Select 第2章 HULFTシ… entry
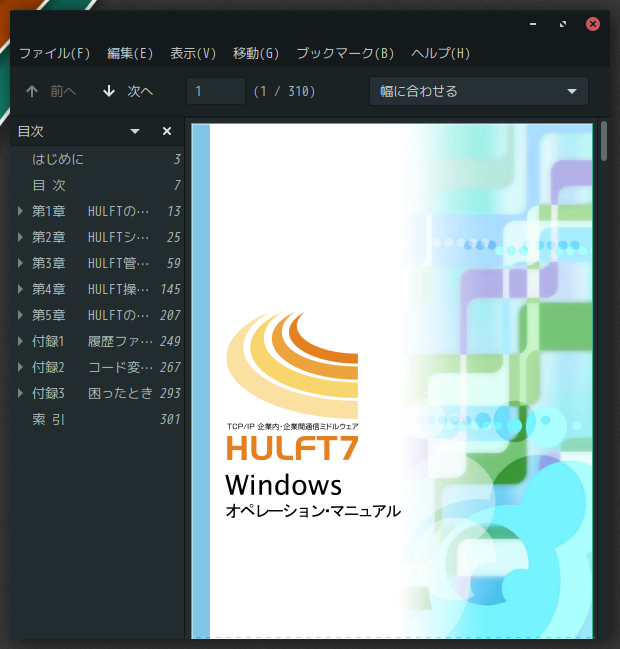The width and height of the screenshot is (620, 649). point(98,237)
